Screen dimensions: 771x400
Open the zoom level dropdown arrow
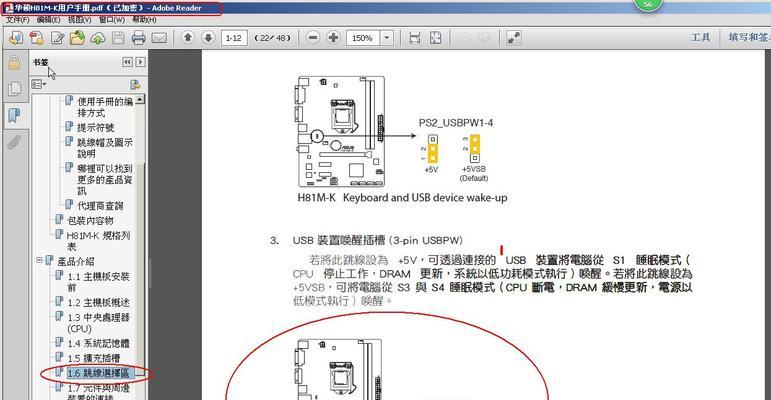click(x=387, y=38)
